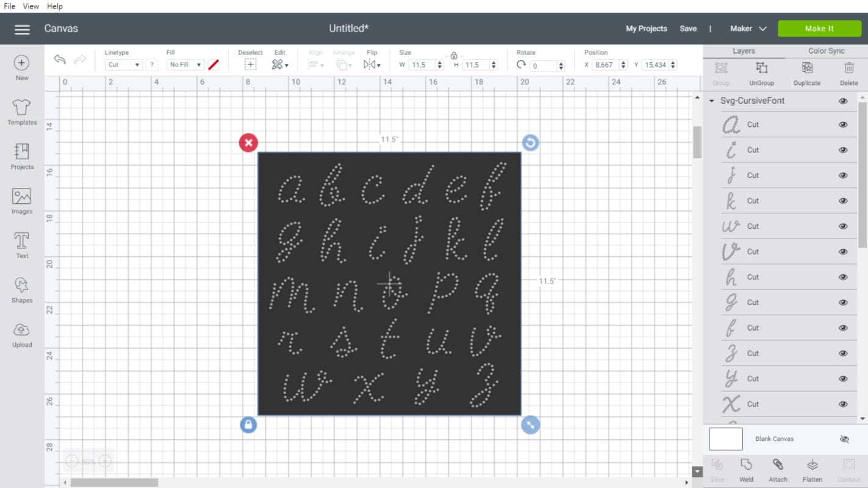Duplicate the selected layer
This screenshot has height=488, width=868.
point(806,73)
